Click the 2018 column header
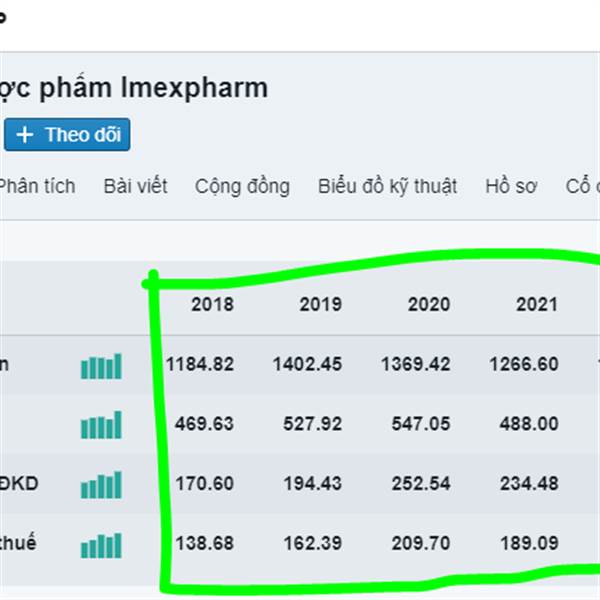 click(212, 305)
